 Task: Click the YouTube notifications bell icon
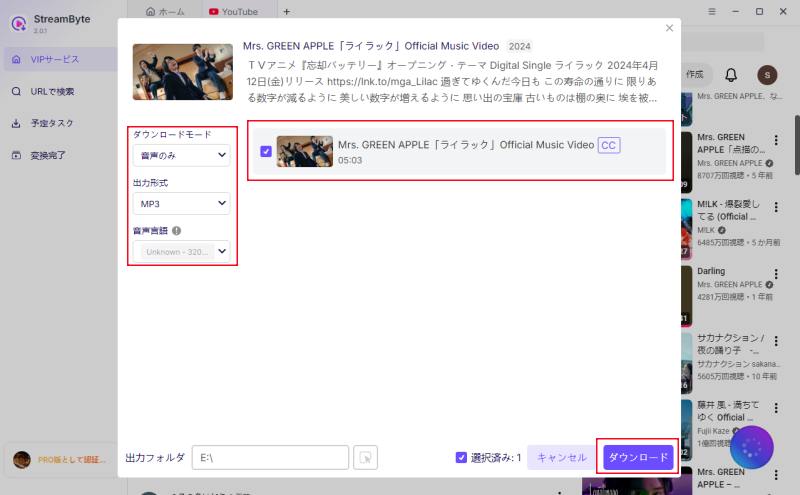(731, 75)
